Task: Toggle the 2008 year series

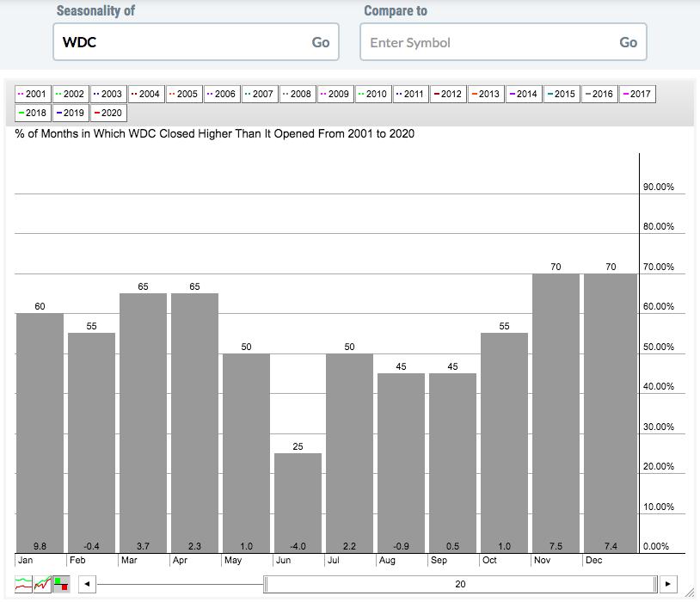Action: (x=297, y=94)
